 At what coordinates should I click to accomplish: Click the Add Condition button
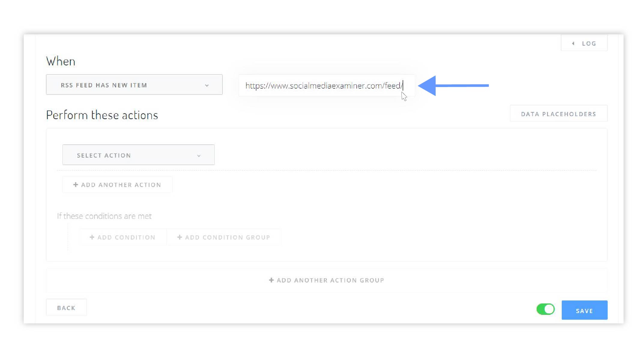122,237
